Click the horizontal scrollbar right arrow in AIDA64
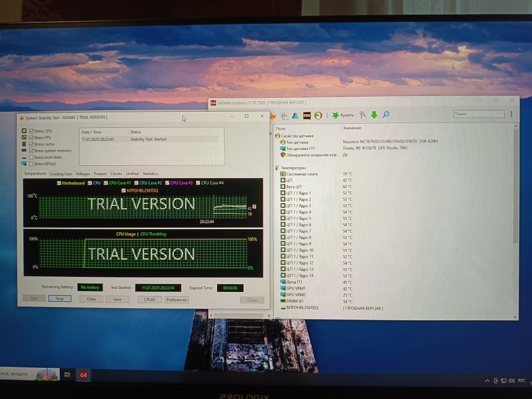The height and width of the screenshot is (399, 532). [269, 315]
